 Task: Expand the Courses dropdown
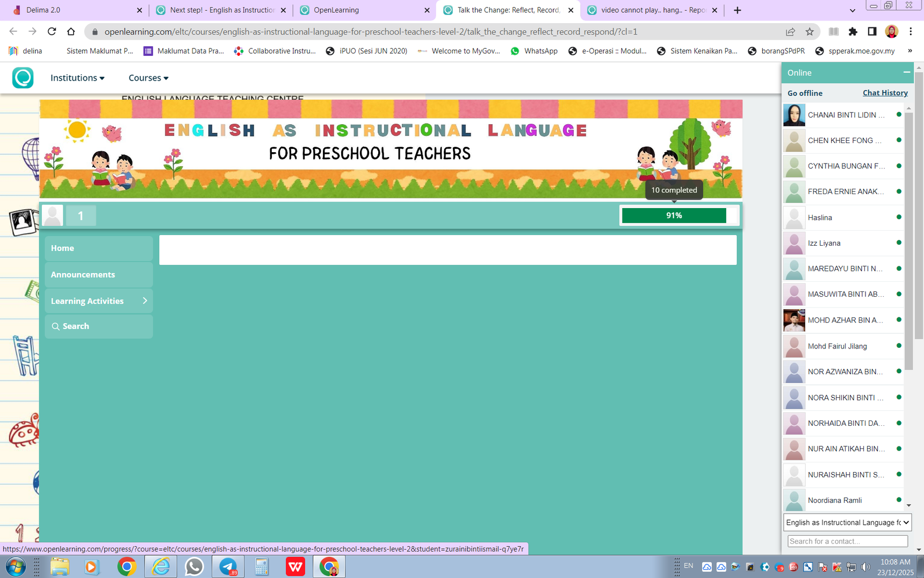pyautogui.click(x=148, y=78)
